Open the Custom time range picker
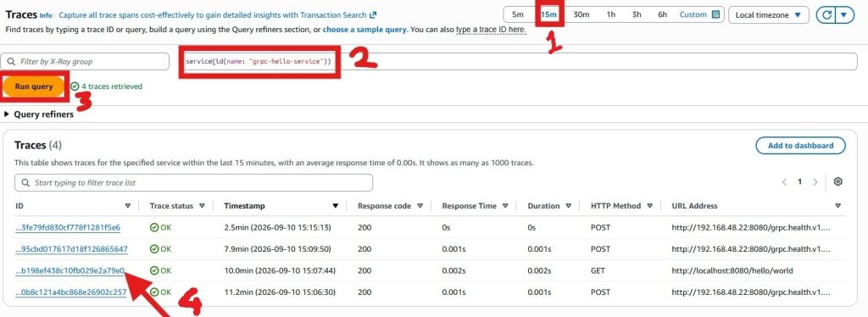The image size is (868, 317). tap(699, 15)
